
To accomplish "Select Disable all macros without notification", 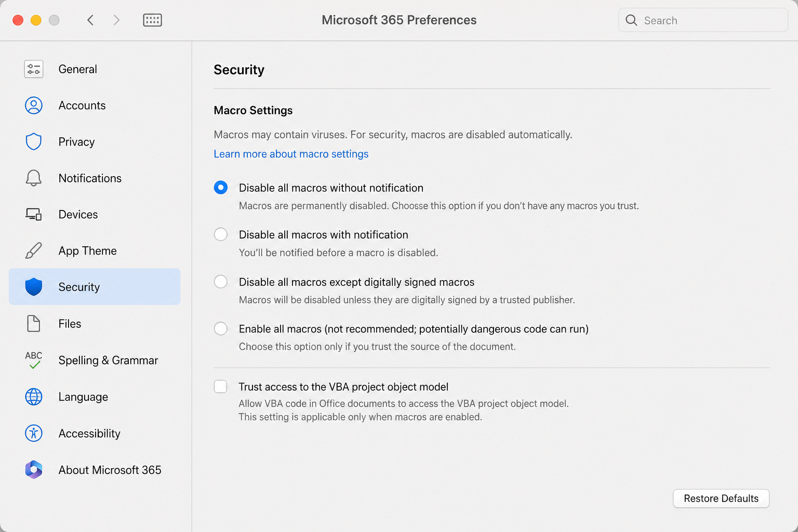I will point(221,188).
